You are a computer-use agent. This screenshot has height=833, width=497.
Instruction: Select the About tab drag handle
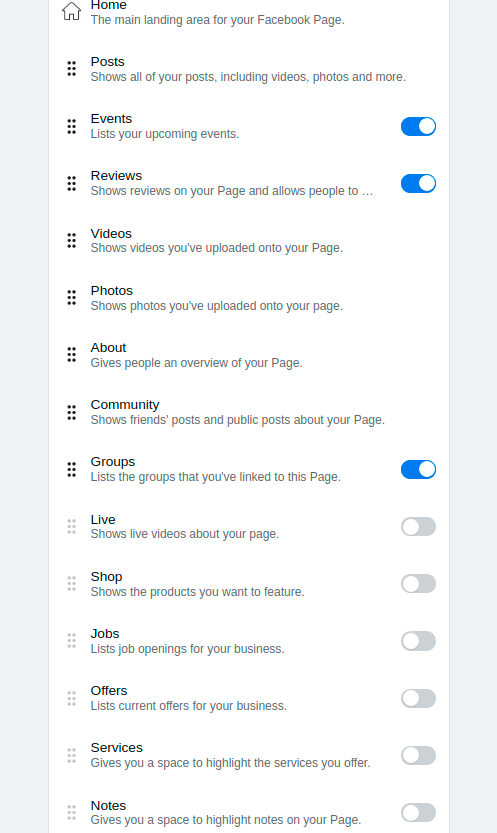coord(72,355)
